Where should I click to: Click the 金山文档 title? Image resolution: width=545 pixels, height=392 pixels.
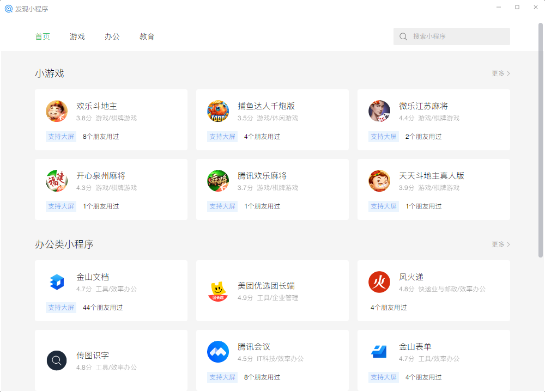point(93,277)
